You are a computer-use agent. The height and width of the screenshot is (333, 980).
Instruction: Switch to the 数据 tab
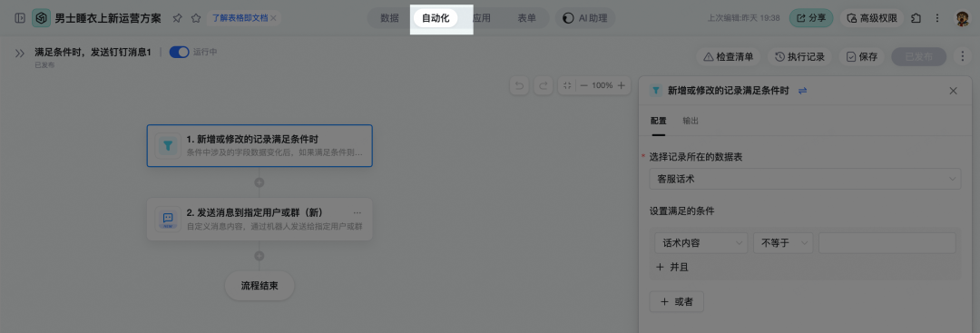(389, 18)
